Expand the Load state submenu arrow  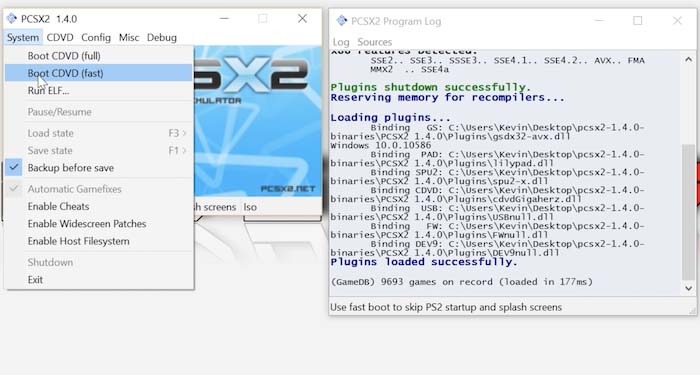(x=184, y=133)
